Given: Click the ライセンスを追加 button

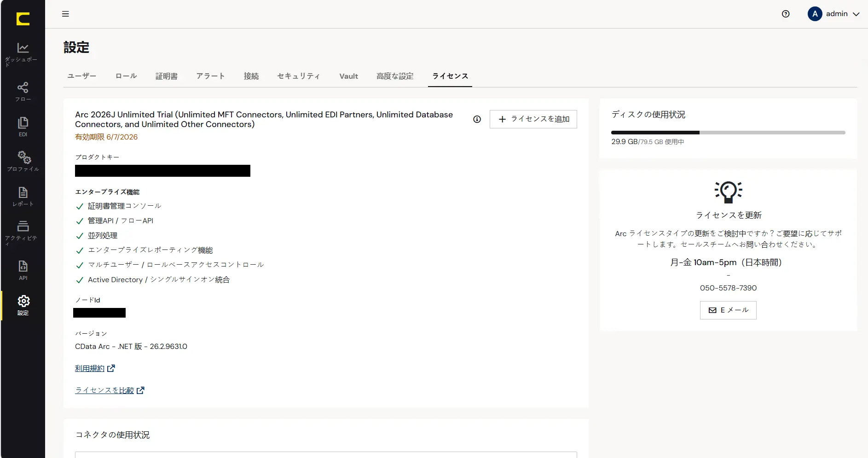Looking at the screenshot, I should tap(533, 119).
